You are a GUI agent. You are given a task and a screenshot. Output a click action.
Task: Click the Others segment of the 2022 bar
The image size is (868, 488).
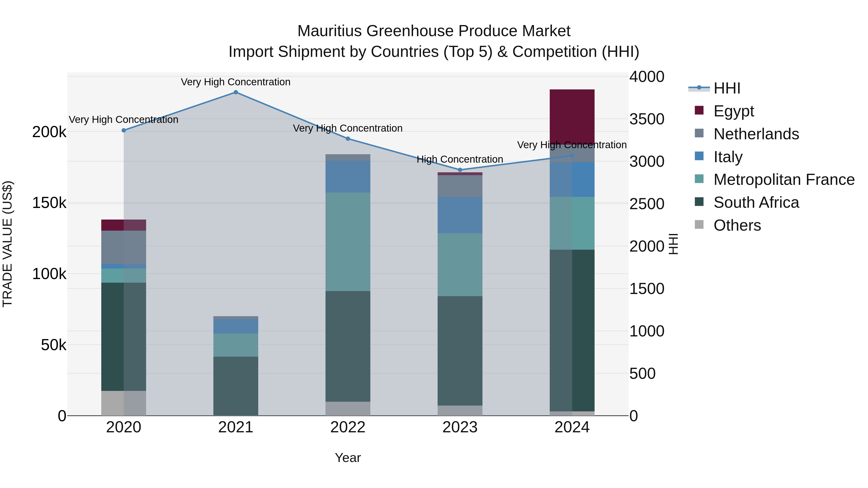(348, 409)
